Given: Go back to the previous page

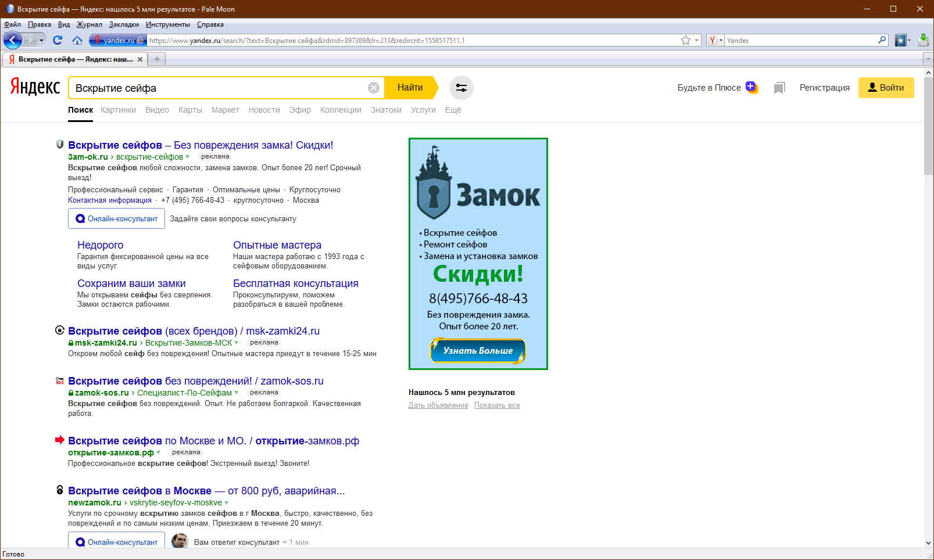Looking at the screenshot, I should [12, 40].
